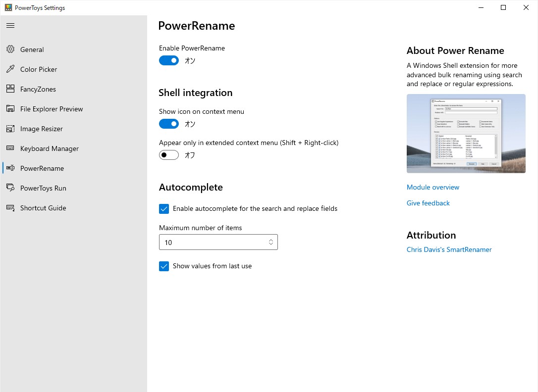Increment Maximum number of items value
The height and width of the screenshot is (392, 538).
pyautogui.click(x=271, y=240)
